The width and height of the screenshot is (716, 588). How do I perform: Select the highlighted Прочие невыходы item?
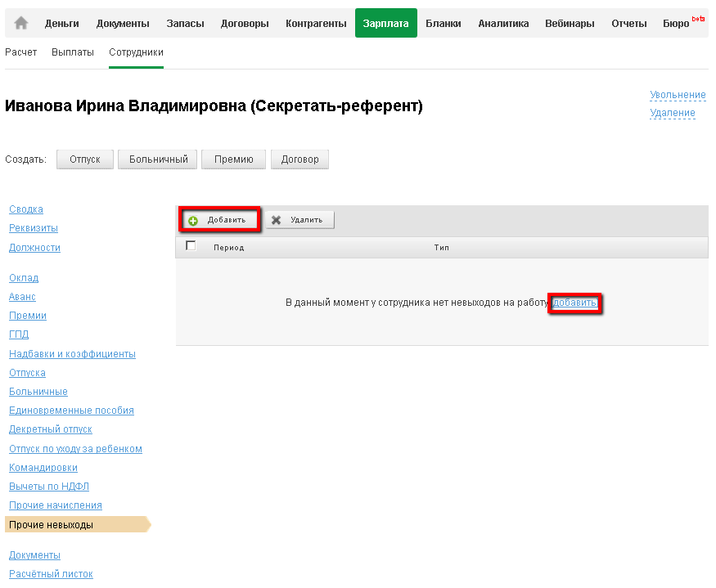[78, 524]
